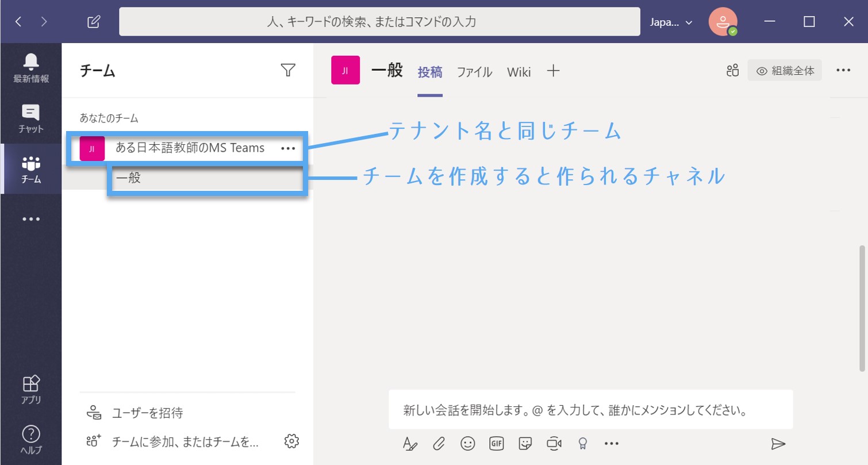Show more apps via sidebar ellipsis
Viewport: 868px width, 465px height.
point(31,219)
